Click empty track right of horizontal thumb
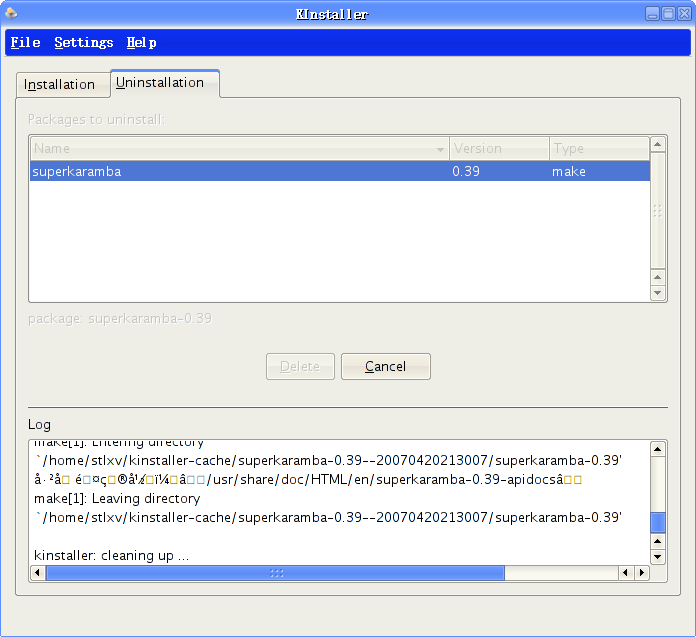 562,573
